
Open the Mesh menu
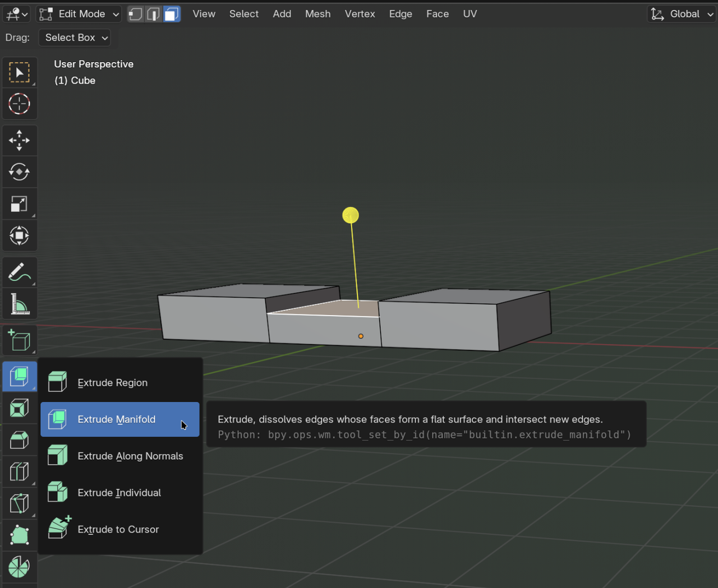tap(317, 14)
